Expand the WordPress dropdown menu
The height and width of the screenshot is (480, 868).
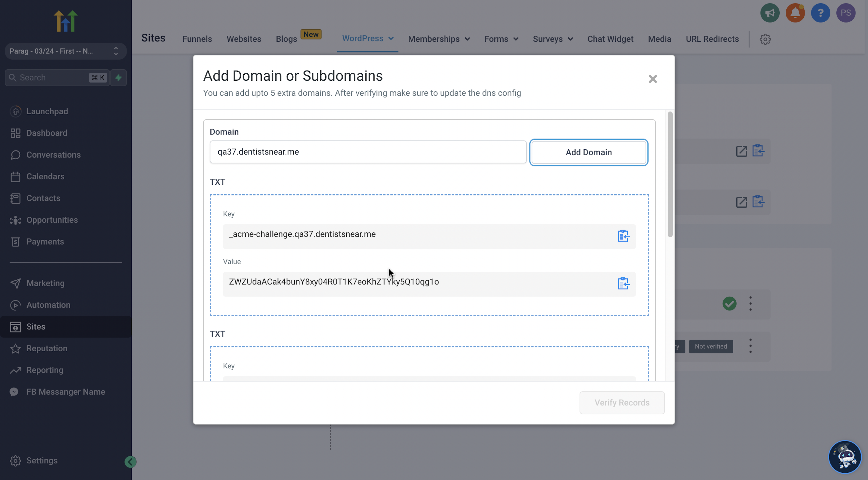pos(368,38)
